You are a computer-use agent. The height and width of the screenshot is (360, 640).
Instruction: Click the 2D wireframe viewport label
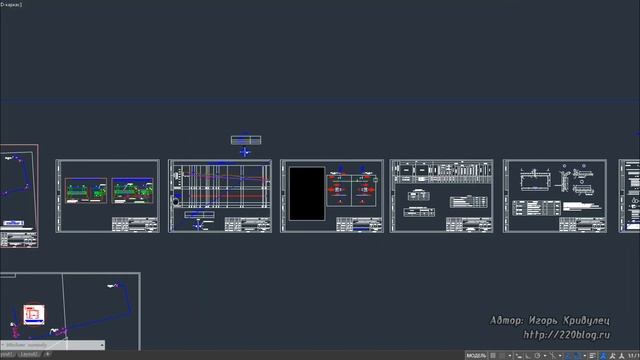point(11,4)
